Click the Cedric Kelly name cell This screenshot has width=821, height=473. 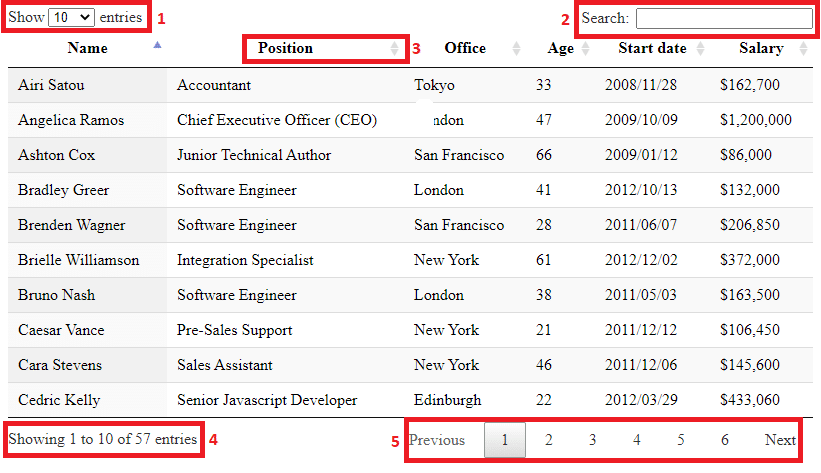coord(59,400)
